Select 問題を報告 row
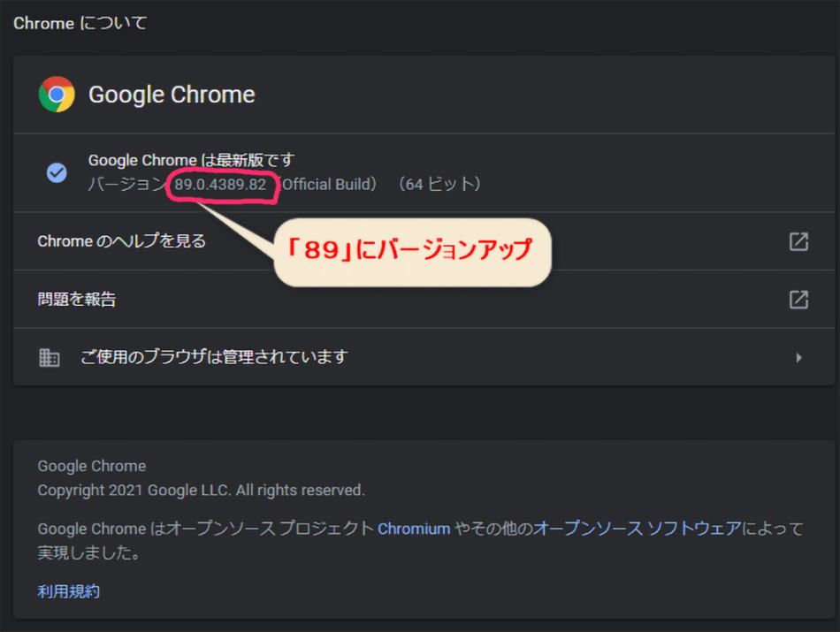The width and height of the screenshot is (840, 632). (x=424, y=300)
